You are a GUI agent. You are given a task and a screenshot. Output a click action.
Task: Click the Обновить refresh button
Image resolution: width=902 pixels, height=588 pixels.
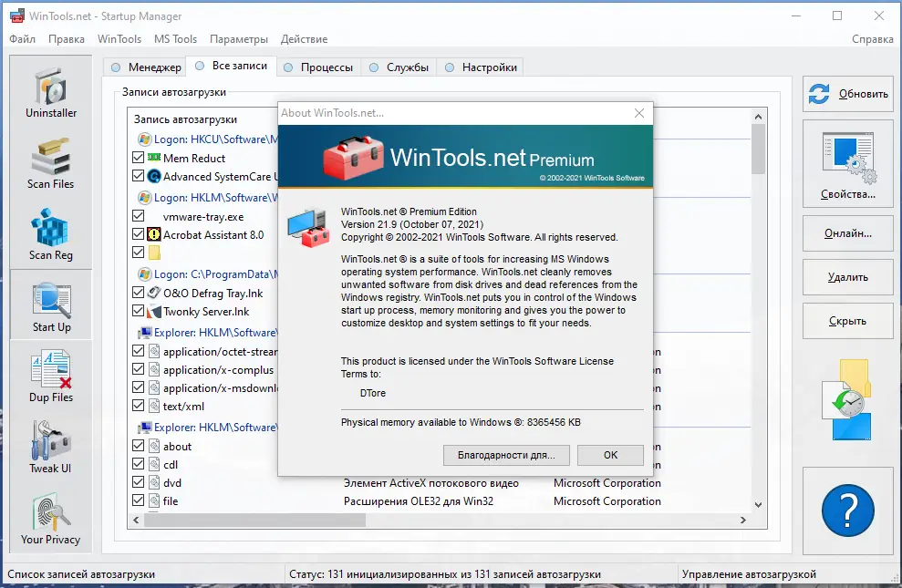coord(848,94)
